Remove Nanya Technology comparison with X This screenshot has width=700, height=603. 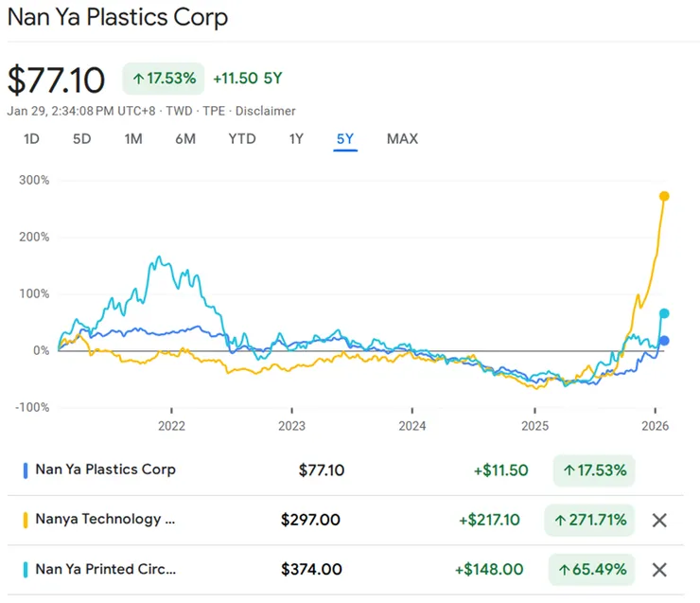point(659,520)
